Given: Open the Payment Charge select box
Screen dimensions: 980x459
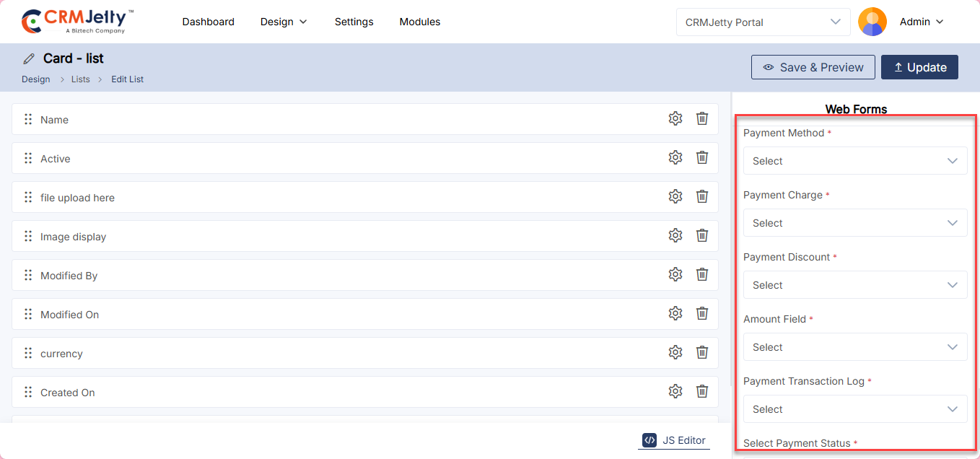Looking at the screenshot, I should point(854,223).
